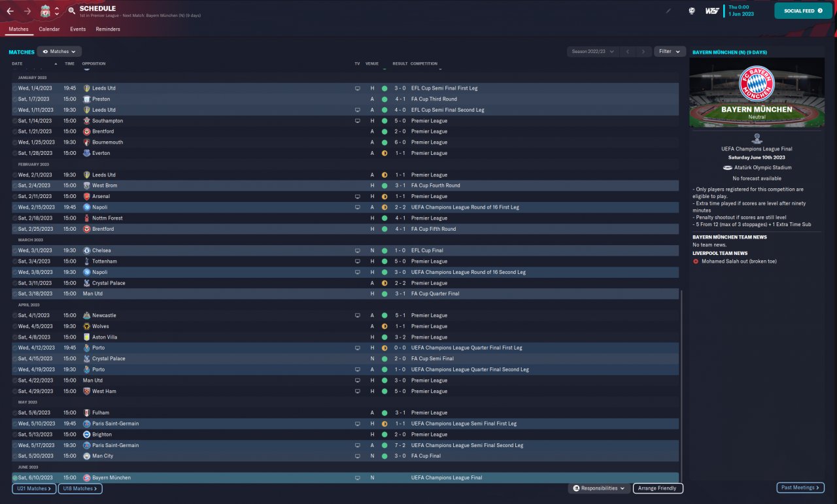Go back using the left arrow
The height and width of the screenshot is (504, 837).
tap(10, 11)
